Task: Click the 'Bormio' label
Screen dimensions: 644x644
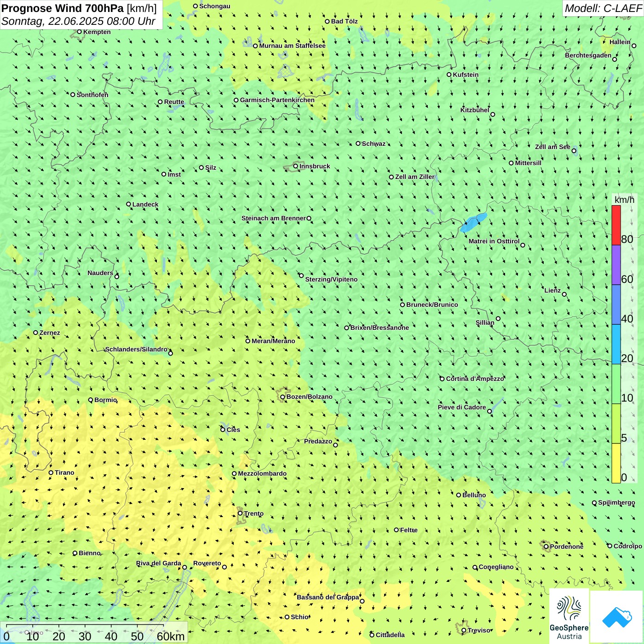Action: pyautogui.click(x=105, y=400)
